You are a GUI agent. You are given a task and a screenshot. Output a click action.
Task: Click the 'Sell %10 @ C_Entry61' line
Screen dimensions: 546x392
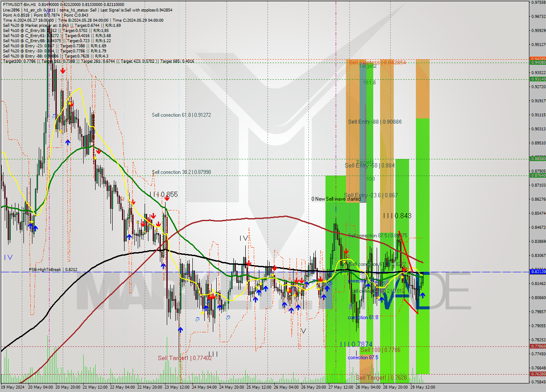click(57, 36)
